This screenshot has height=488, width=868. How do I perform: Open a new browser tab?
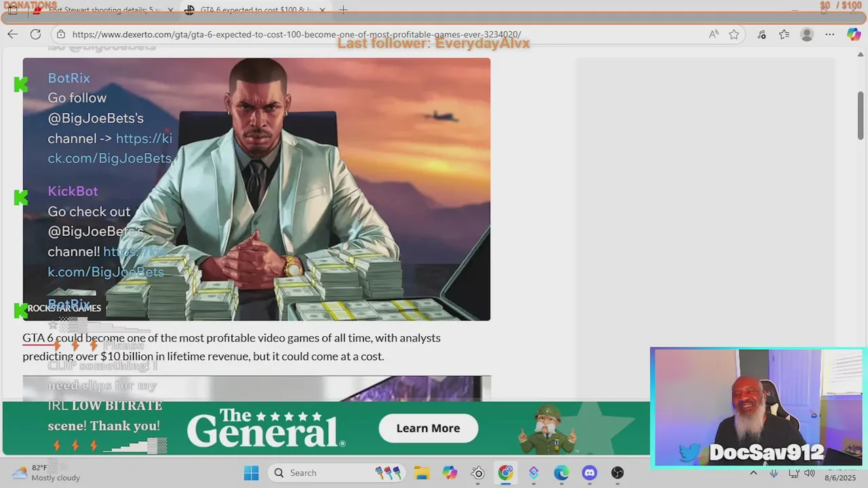pyautogui.click(x=343, y=10)
